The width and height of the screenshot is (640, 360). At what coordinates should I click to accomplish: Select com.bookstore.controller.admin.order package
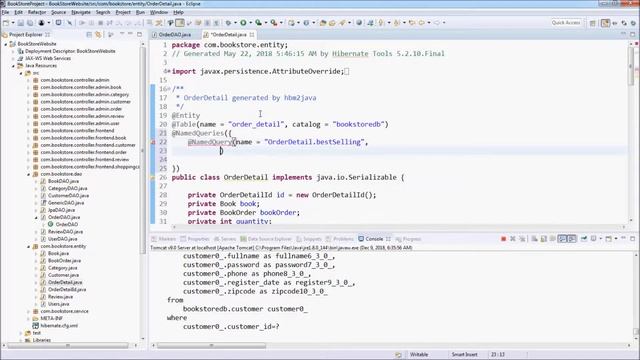(81, 109)
